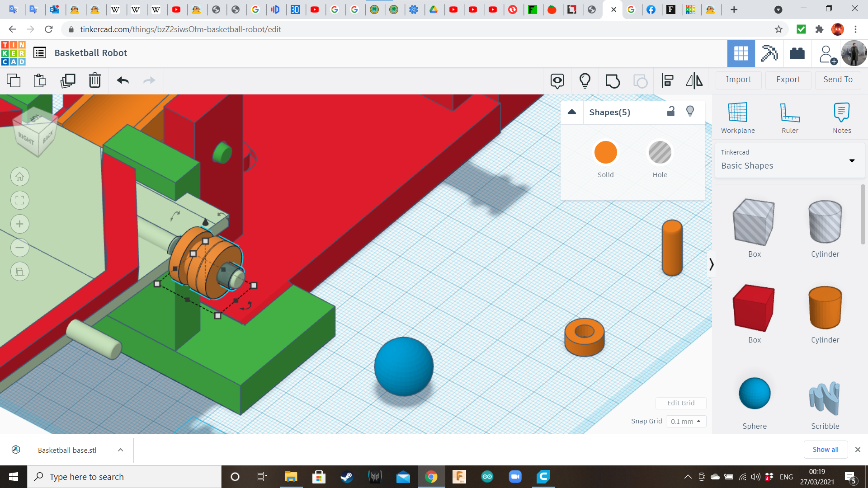
Task: Click the Undo arrow
Action: (x=123, y=80)
